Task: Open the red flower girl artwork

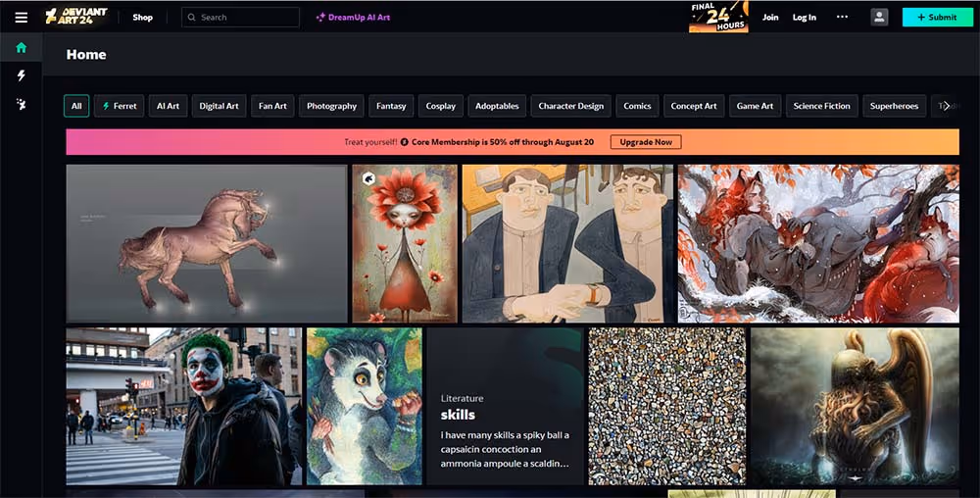Action: [x=405, y=244]
